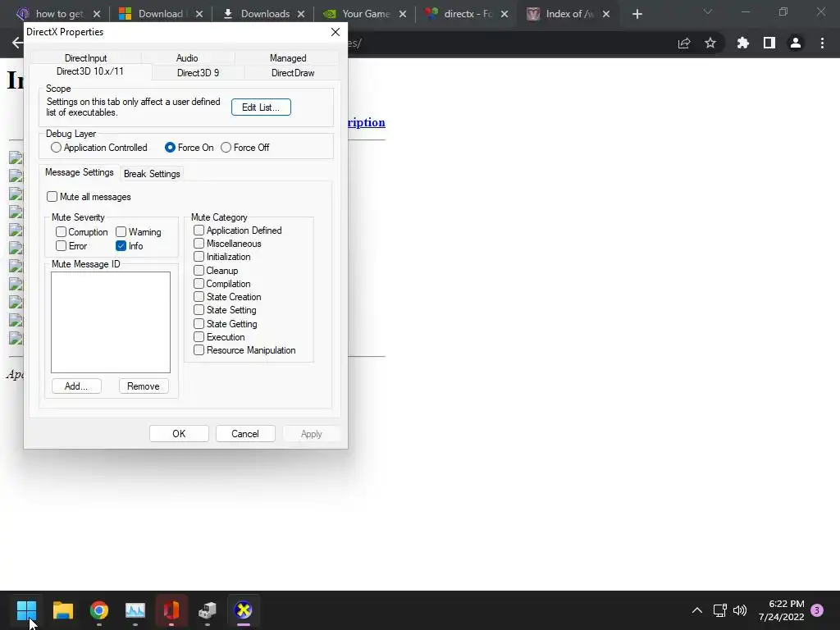Mute Resource Manipulation category
This screenshot has width=840, height=630.
coord(244,349)
